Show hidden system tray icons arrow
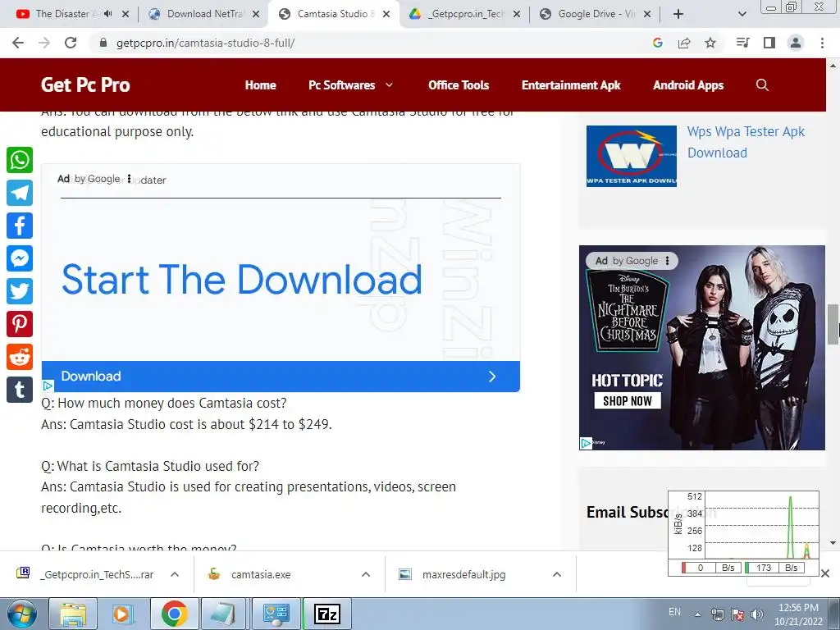840x630 pixels. (x=697, y=614)
